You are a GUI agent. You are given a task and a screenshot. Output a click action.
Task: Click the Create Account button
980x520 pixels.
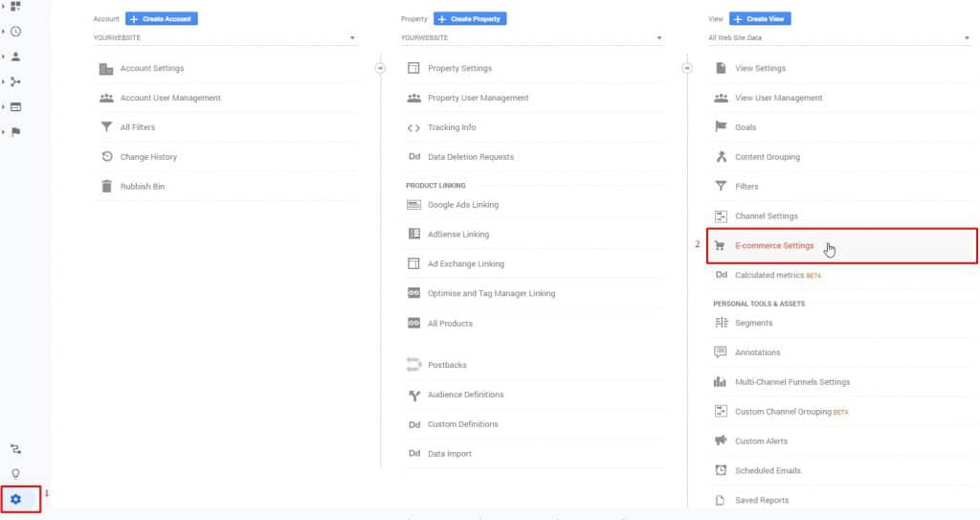pyautogui.click(x=161, y=19)
